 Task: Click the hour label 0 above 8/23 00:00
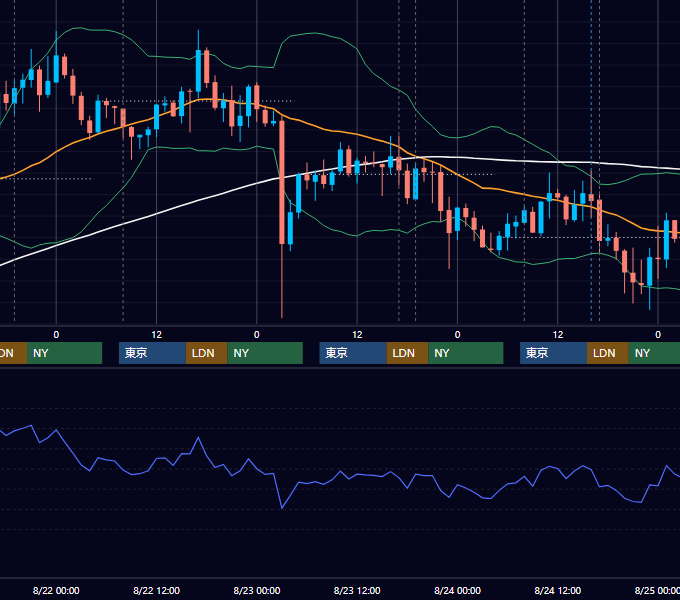[x=257, y=335]
